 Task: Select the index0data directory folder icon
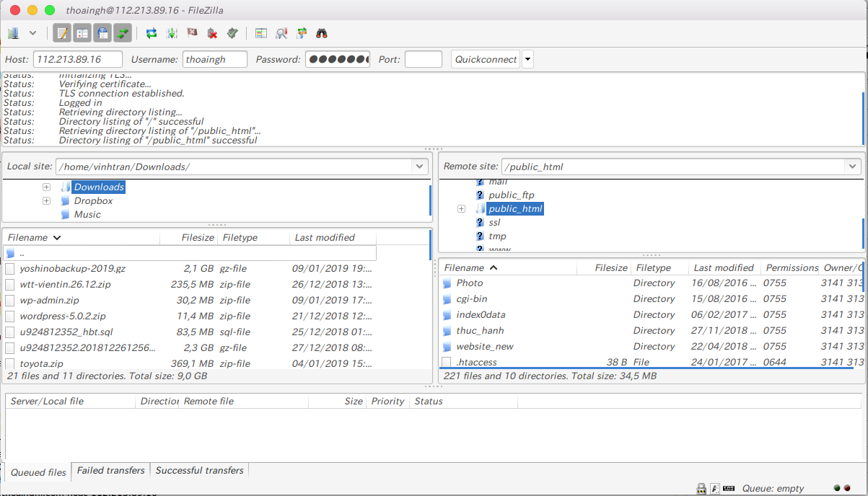click(447, 314)
